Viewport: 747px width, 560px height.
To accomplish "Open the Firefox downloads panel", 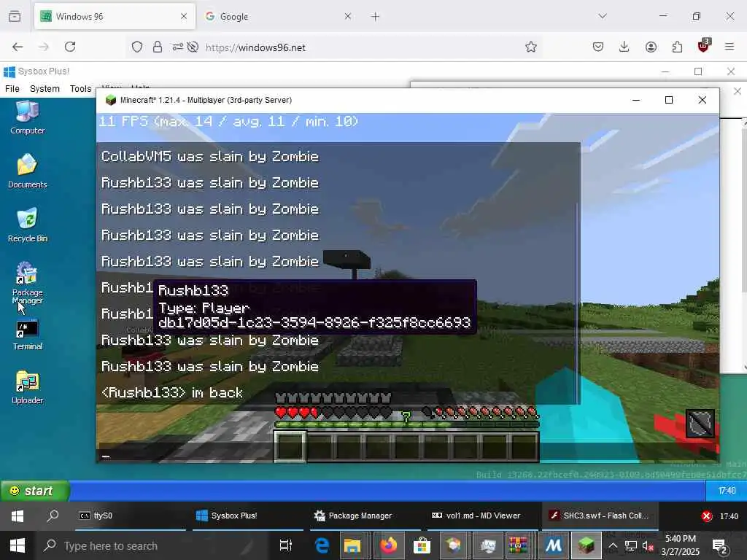I will (624, 47).
